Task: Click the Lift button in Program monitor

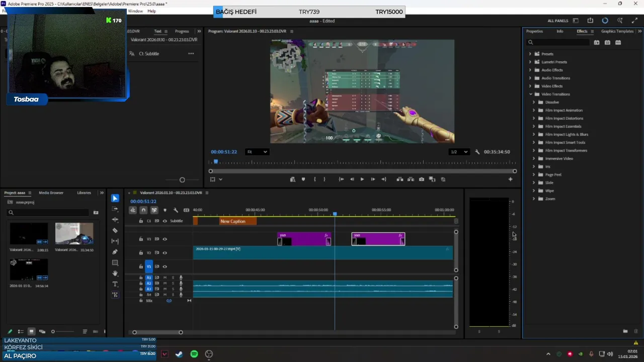Action: point(400,179)
